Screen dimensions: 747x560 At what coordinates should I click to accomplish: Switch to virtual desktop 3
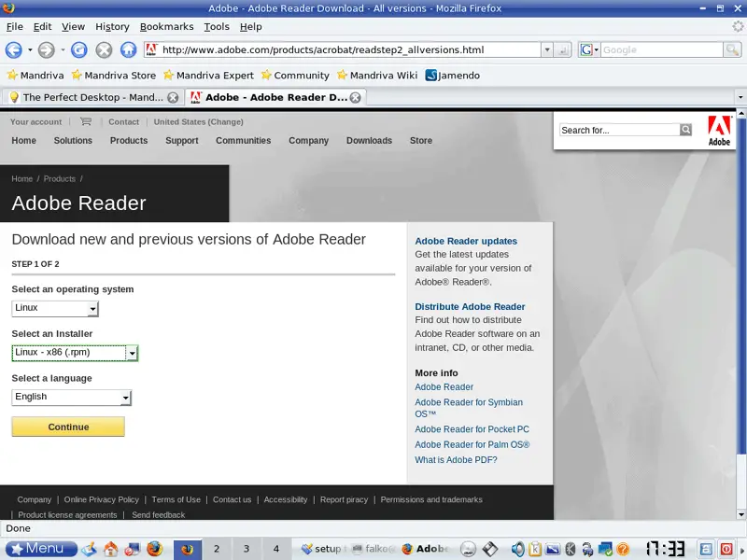click(247, 549)
